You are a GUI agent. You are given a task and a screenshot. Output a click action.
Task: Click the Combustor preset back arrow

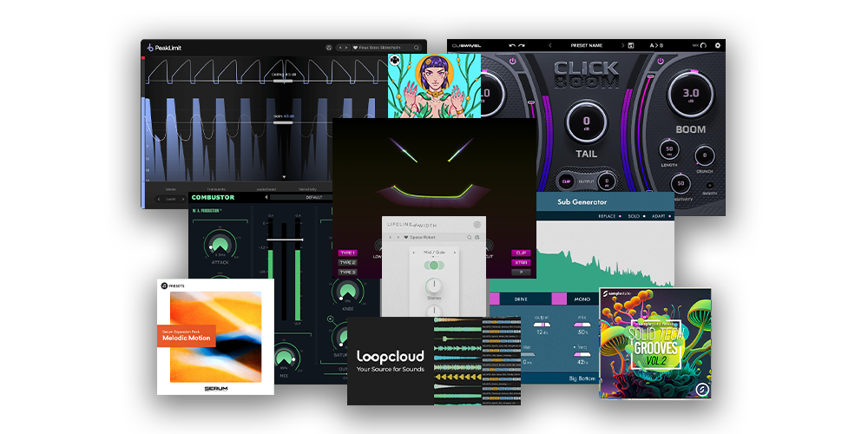click(266, 197)
